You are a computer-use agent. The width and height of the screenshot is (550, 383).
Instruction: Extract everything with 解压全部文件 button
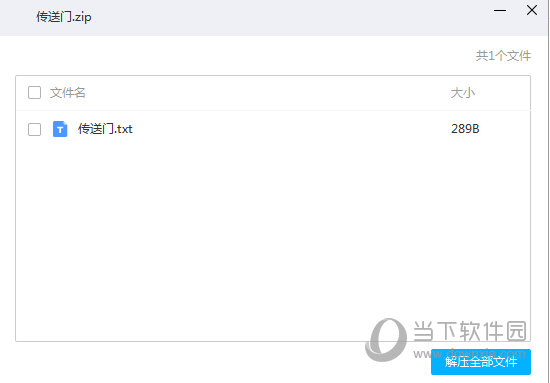tap(481, 362)
